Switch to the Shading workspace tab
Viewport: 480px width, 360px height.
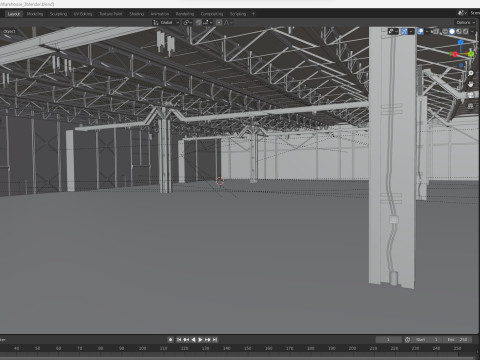coord(137,14)
